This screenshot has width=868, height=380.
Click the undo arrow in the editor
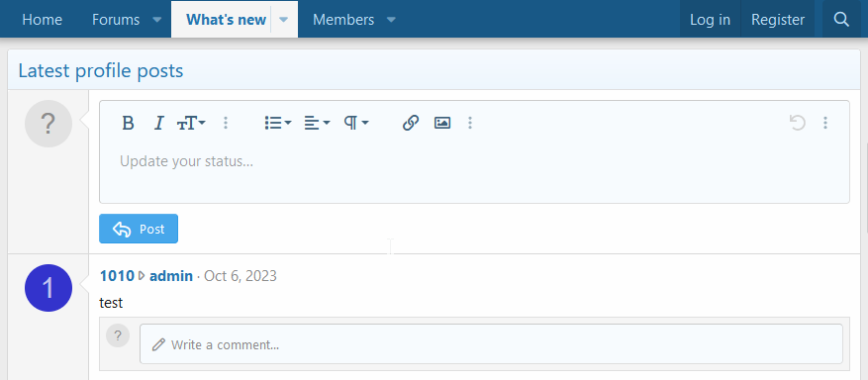(x=797, y=123)
